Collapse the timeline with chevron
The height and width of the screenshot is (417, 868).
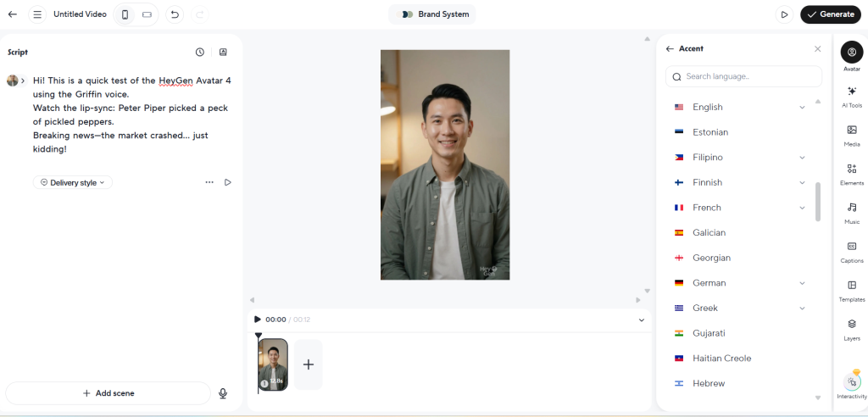[642, 320]
